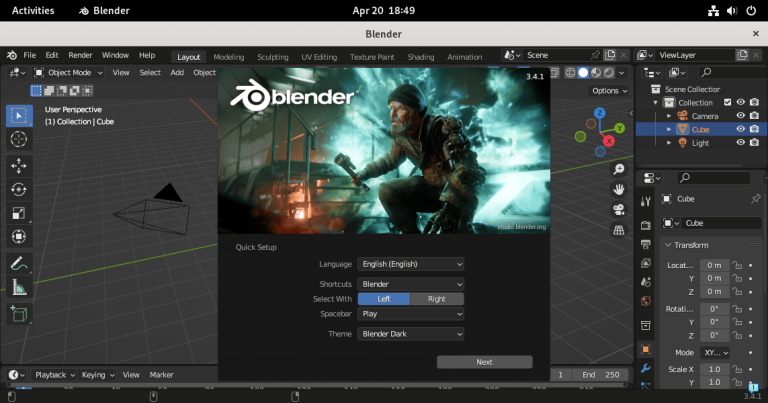Click the Location Y value field
Viewport: 768px width, 403px height.
coord(715,278)
